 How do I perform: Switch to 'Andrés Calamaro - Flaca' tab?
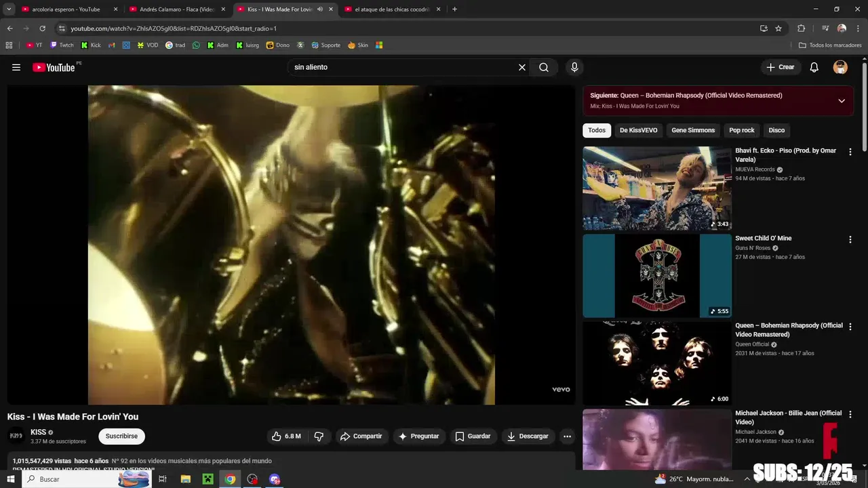[x=178, y=9]
